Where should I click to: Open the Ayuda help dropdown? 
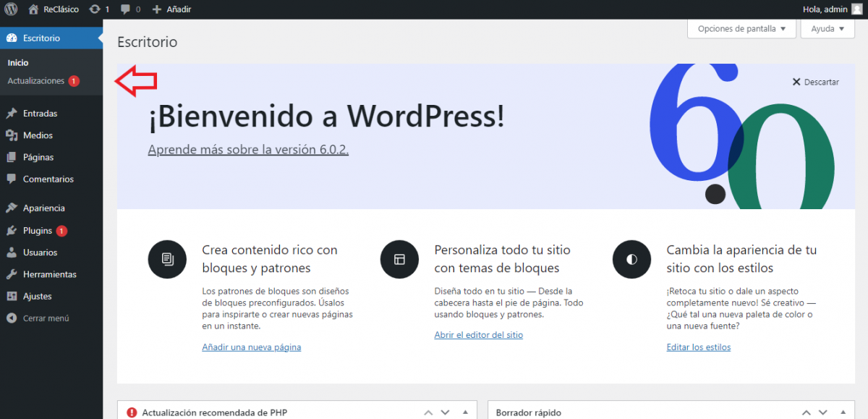(x=827, y=29)
